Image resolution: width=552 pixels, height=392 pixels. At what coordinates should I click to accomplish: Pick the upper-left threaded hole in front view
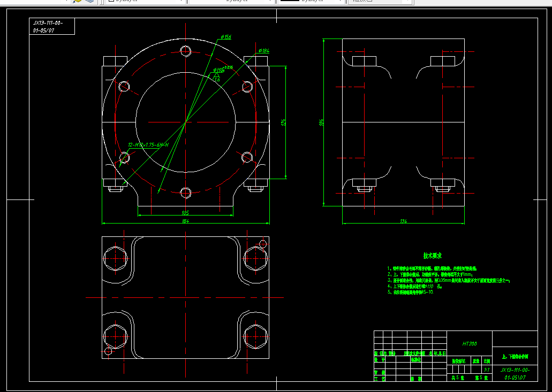click(x=124, y=87)
